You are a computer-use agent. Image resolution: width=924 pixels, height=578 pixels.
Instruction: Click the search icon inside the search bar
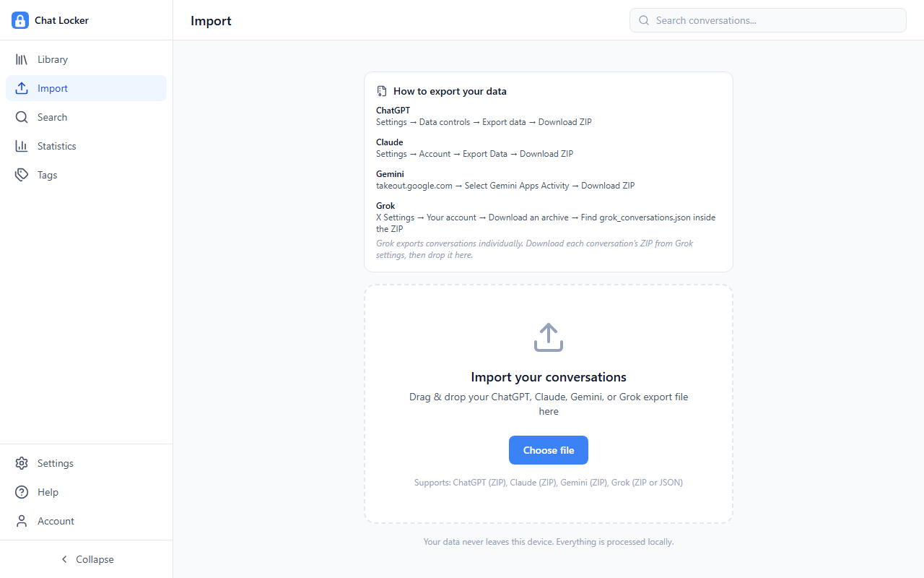click(643, 20)
